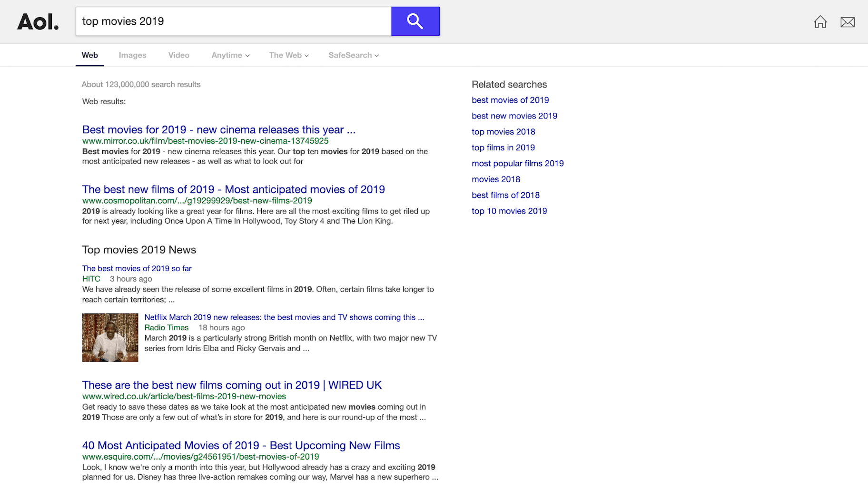Open the Netflix news article thumbnail
Viewport: 868px width, 500px height.
pyautogui.click(x=110, y=337)
